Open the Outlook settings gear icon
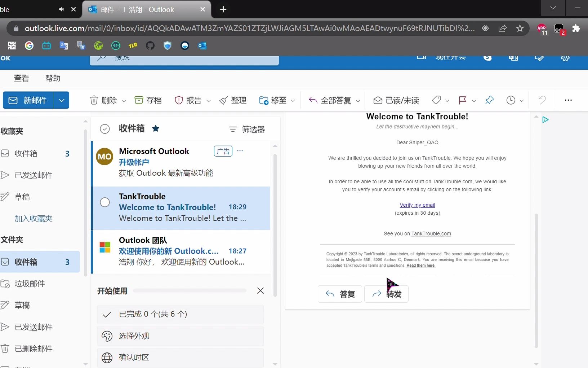Viewport: 588px width, 368px height. click(x=565, y=58)
